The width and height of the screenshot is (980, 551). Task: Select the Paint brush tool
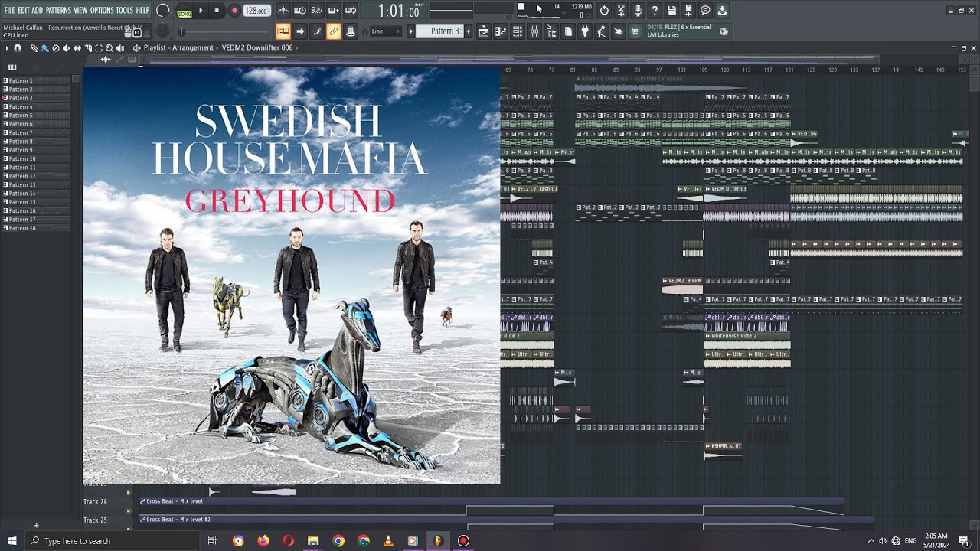[x=45, y=47]
